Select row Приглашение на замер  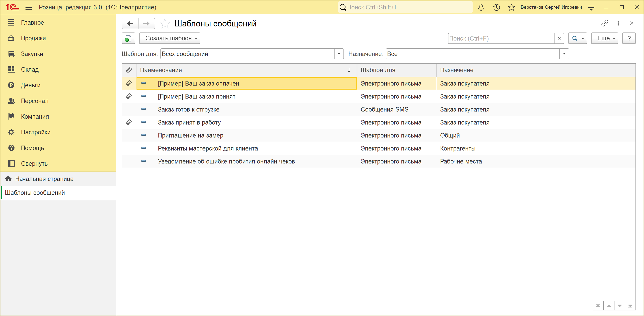click(x=378, y=135)
